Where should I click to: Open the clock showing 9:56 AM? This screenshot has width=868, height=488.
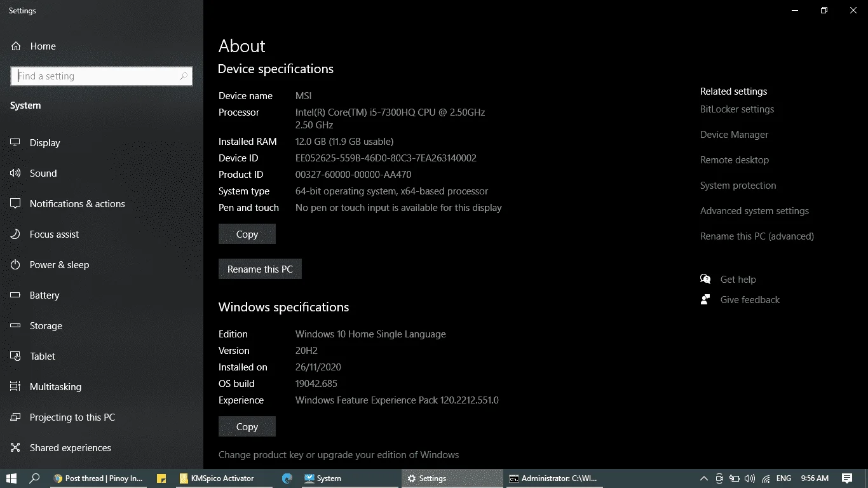click(815, 478)
